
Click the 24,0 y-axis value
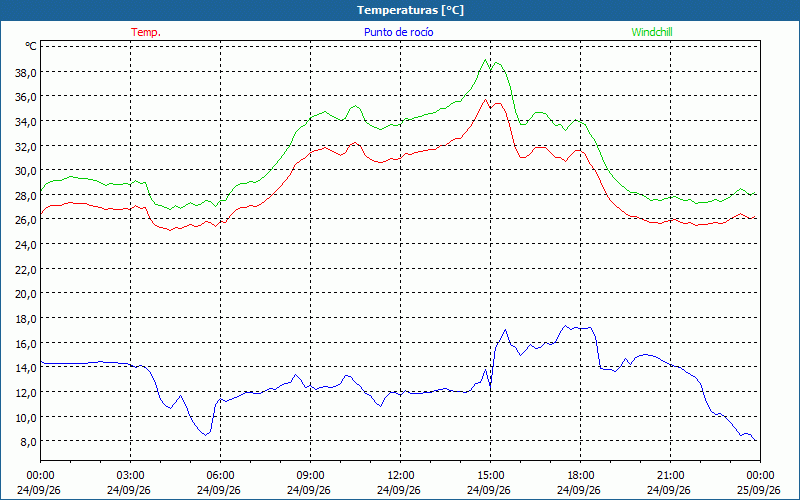(x=27, y=245)
